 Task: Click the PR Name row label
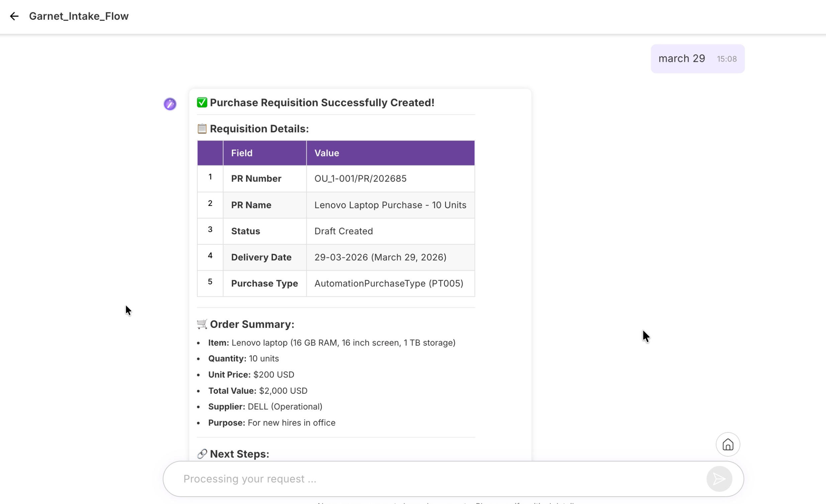pos(251,205)
